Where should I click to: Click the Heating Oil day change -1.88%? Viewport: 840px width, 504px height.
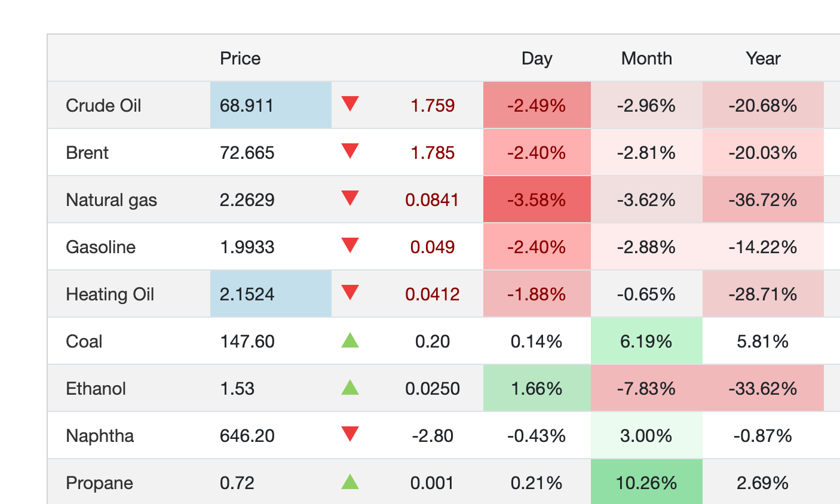[x=537, y=294]
